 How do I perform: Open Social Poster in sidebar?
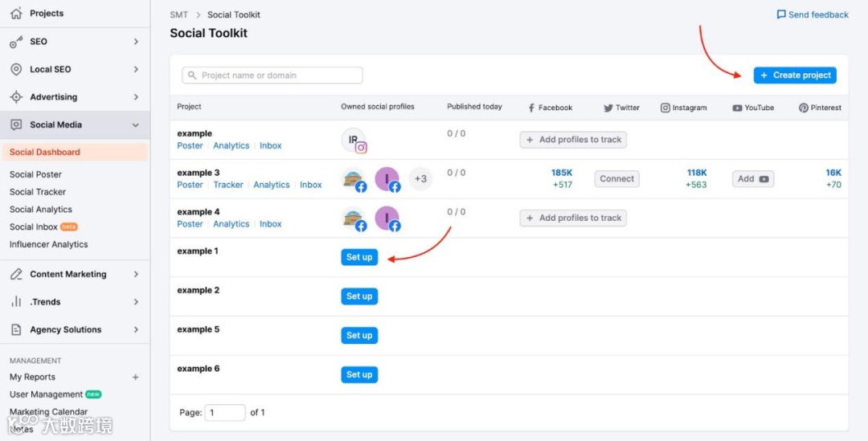35,174
